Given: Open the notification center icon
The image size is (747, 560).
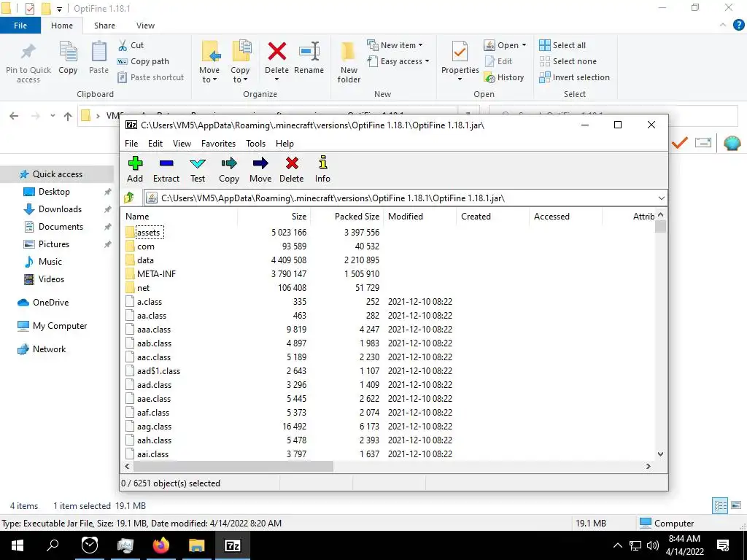Looking at the screenshot, I should tap(723, 545).
